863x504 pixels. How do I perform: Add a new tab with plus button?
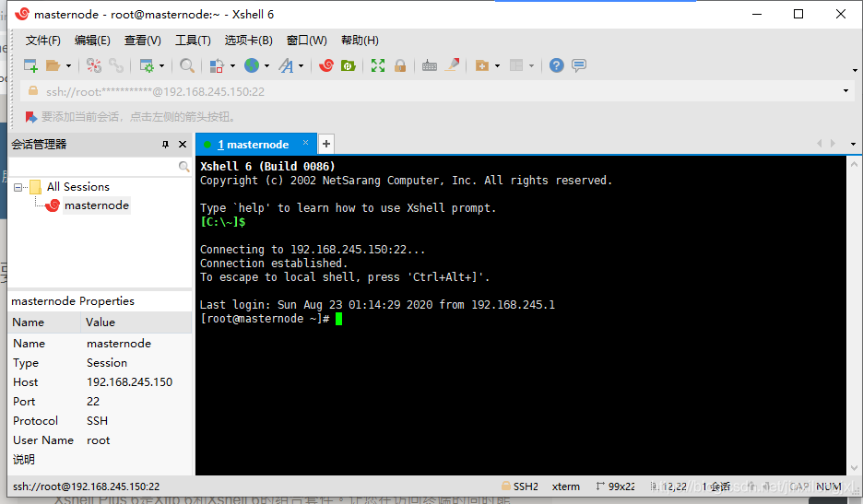coord(325,144)
